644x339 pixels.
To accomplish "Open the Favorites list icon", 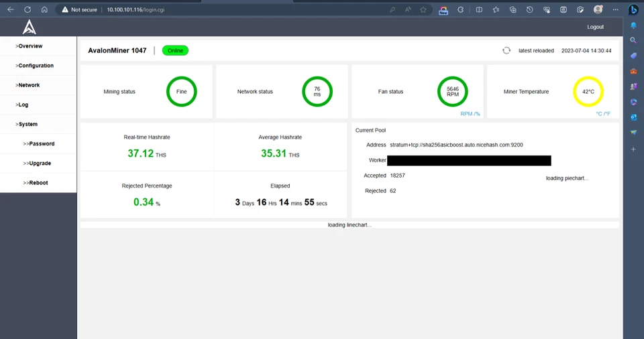I will tap(496, 9).
